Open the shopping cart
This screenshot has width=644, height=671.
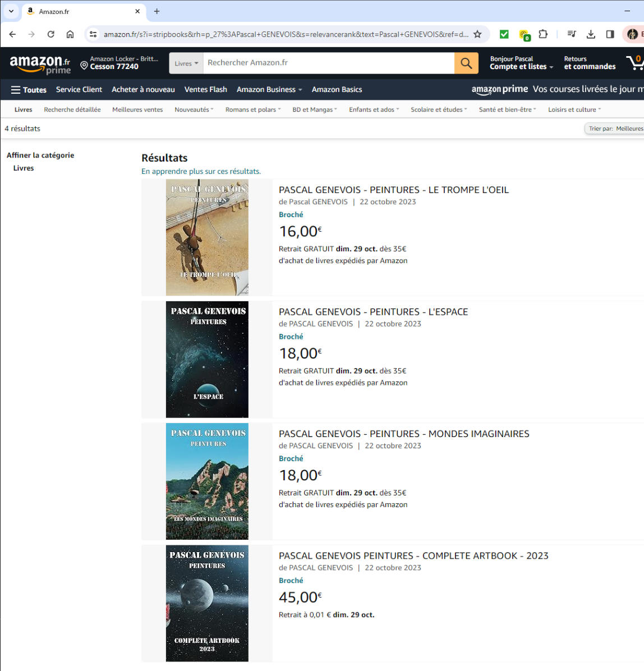(x=635, y=62)
